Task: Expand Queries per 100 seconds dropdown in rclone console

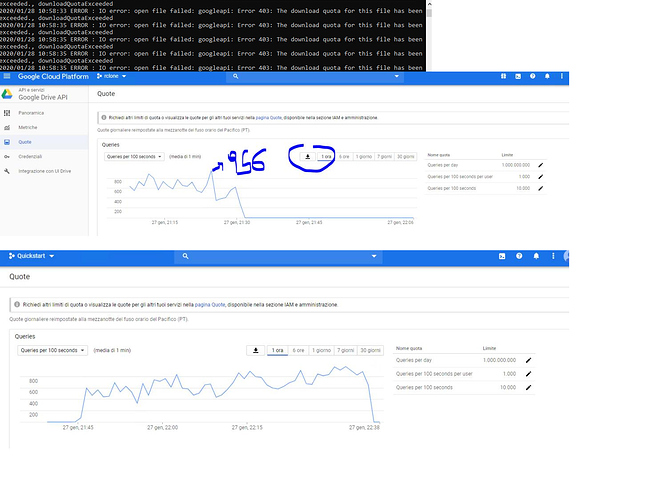Action: coord(134,157)
